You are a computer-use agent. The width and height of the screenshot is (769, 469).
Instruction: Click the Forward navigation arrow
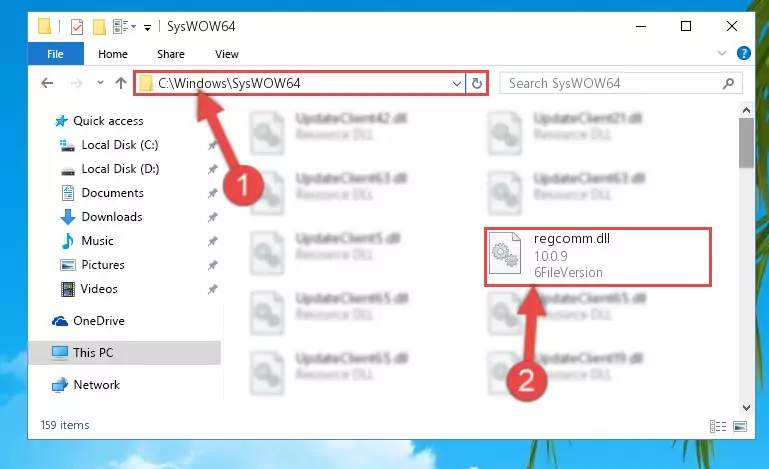point(77,83)
